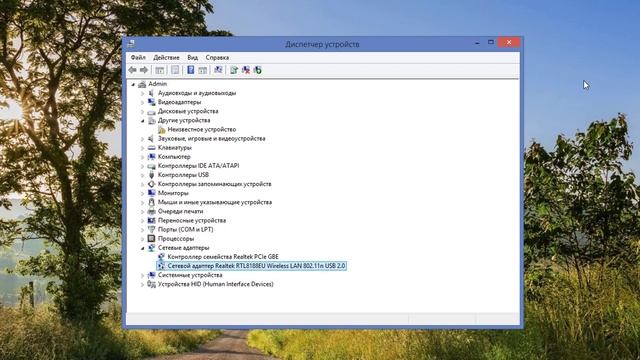This screenshot has height=360, width=640.
Task: Open the Справка menu
Action: click(x=217, y=58)
